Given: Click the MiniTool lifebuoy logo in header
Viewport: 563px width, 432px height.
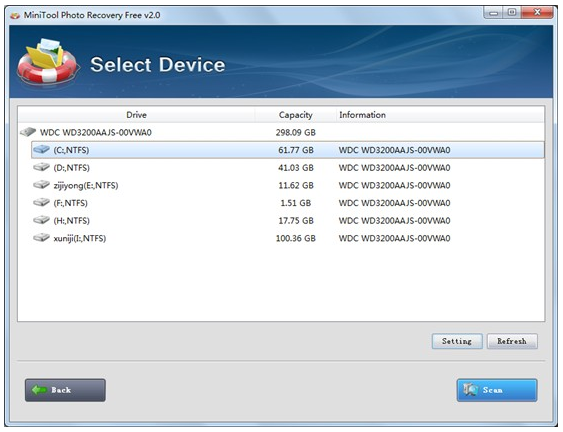Looking at the screenshot, I should coord(48,63).
